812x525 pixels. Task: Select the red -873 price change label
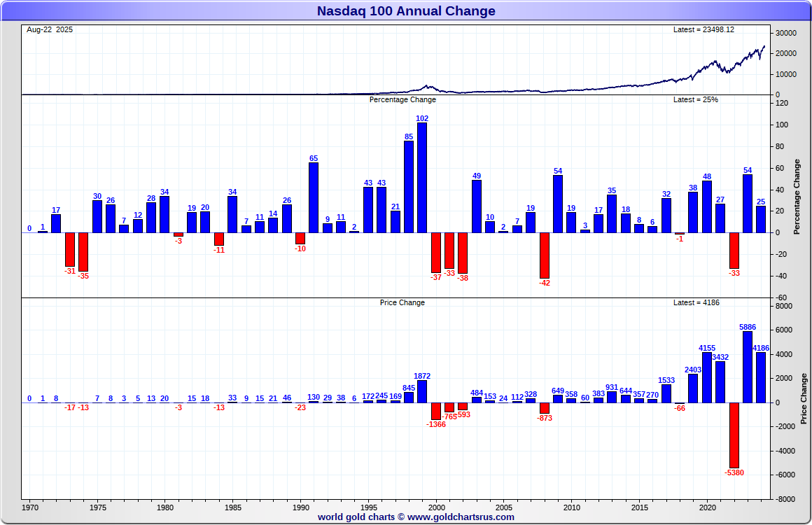545,418
